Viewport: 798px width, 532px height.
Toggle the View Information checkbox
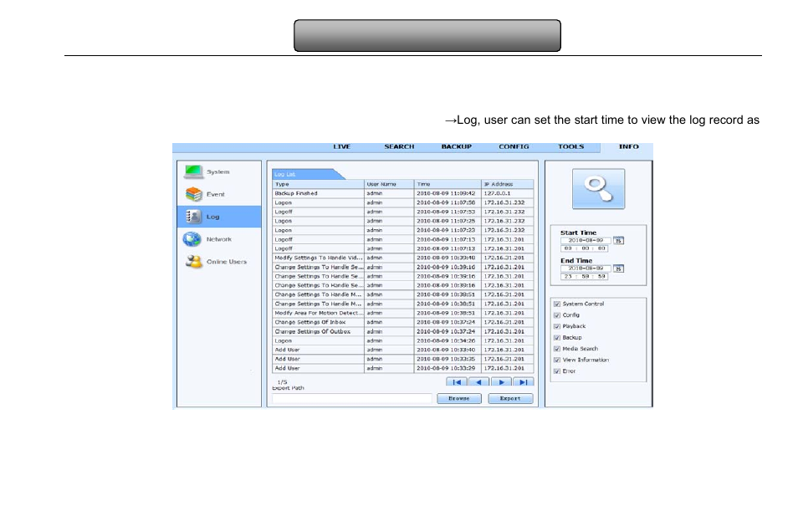557,360
